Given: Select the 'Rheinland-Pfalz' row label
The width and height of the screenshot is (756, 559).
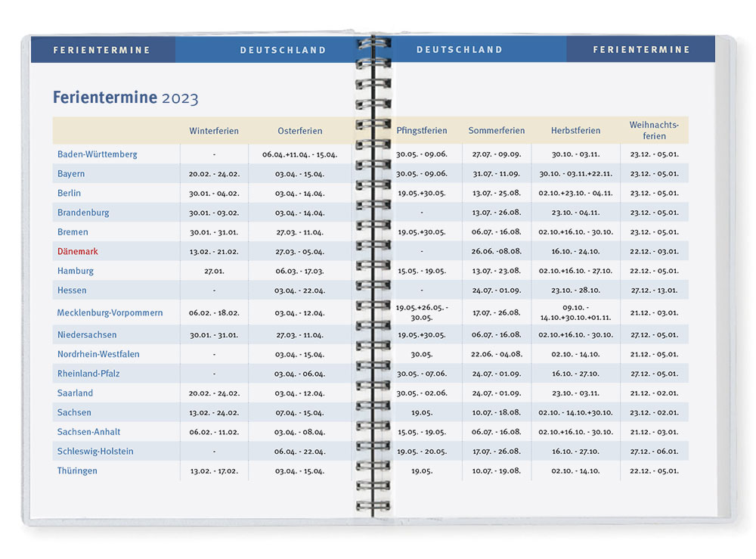Looking at the screenshot, I should 88,374.
